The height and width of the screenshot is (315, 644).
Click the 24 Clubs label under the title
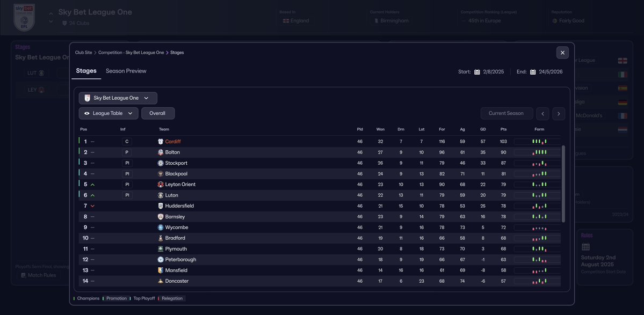[x=79, y=23]
